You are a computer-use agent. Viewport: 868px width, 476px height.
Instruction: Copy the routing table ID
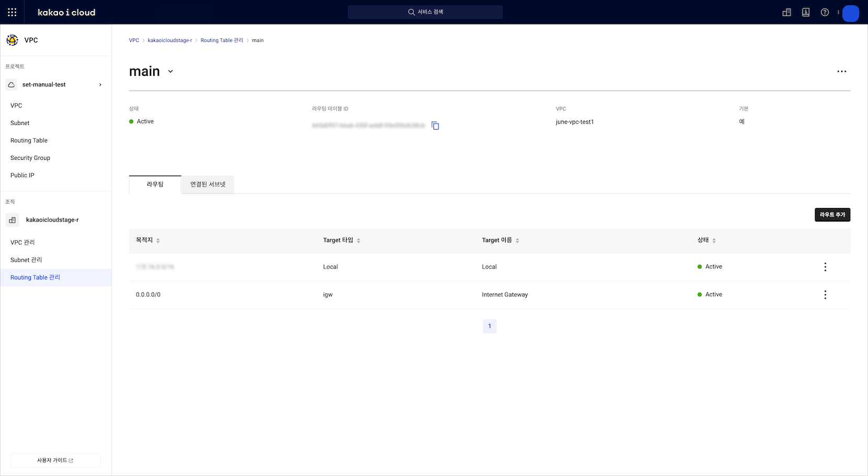(435, 125)
